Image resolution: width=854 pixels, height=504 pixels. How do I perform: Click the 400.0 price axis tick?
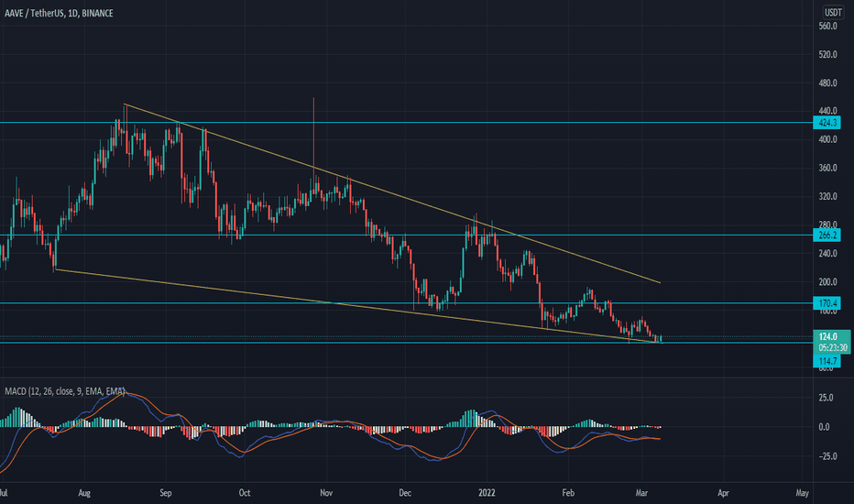click(x=827, y=139)
